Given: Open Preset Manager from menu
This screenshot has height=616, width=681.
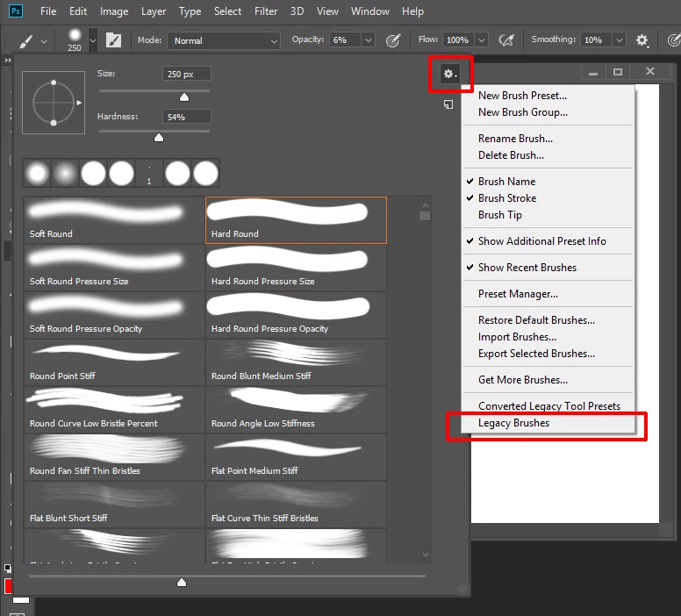Looking at the screenshot, I should point(548,294).
